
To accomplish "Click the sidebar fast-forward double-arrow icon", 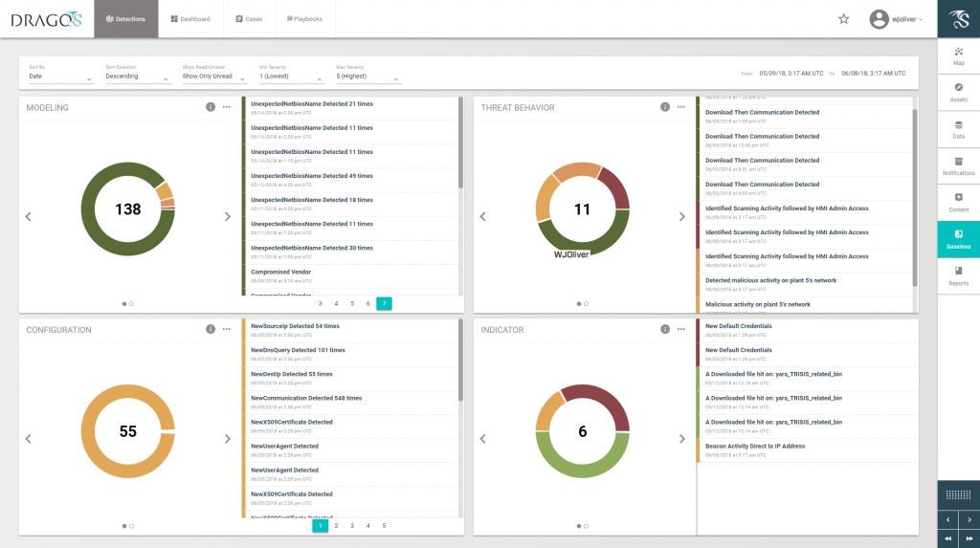I will coord(969,538).
